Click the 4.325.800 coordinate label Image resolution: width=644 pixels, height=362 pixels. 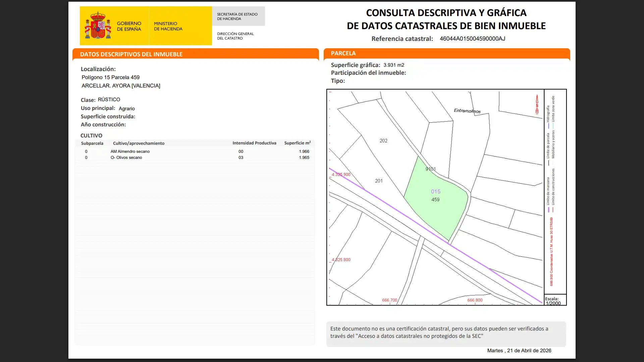341,260
